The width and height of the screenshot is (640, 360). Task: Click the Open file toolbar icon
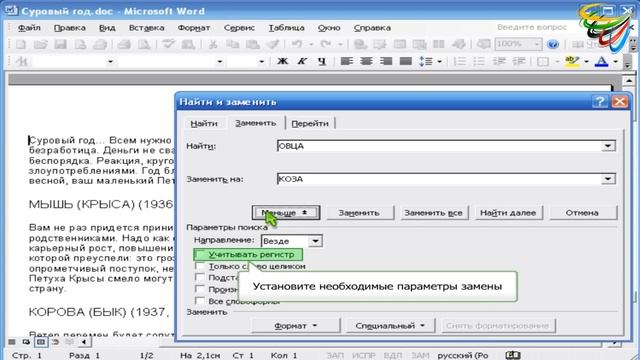click(40, 44)
